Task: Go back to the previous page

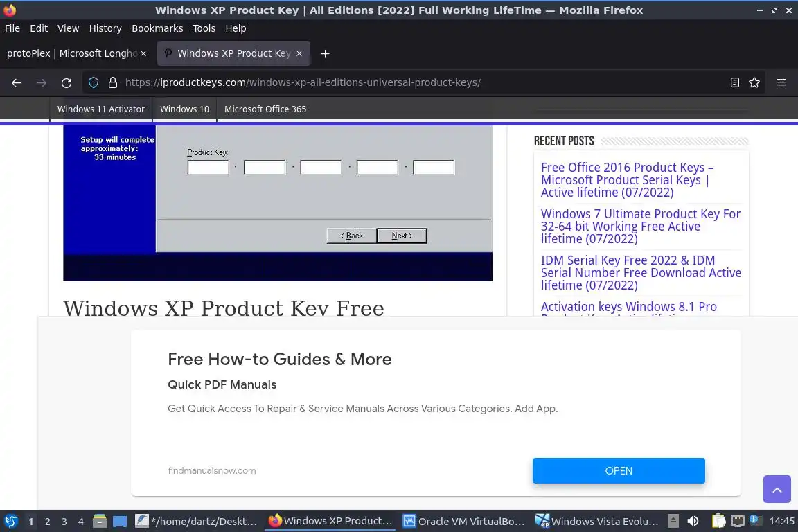Action: (17, 82)
